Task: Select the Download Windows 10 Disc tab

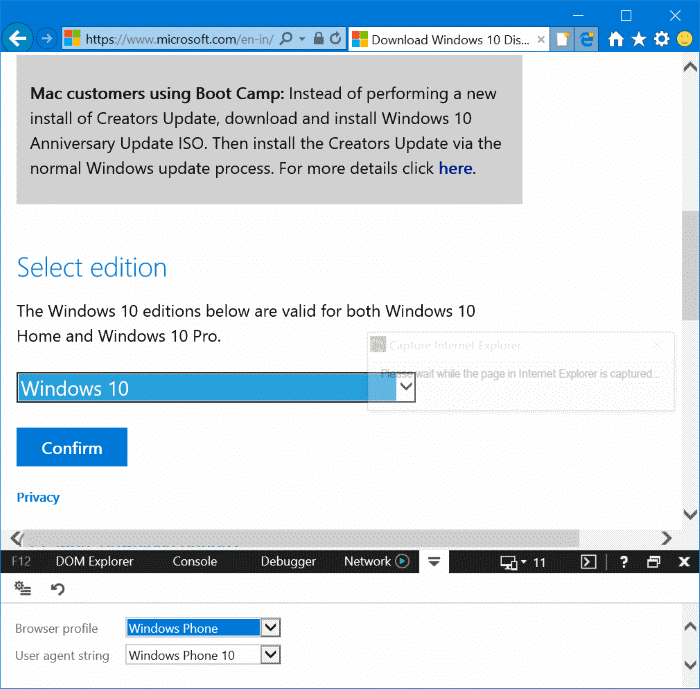Action: pos(448,40)
